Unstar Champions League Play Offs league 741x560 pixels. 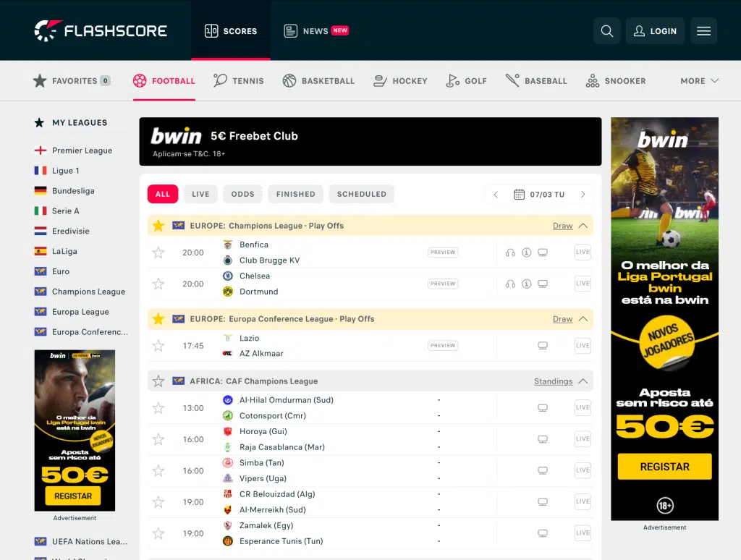[x=158, y=226]
